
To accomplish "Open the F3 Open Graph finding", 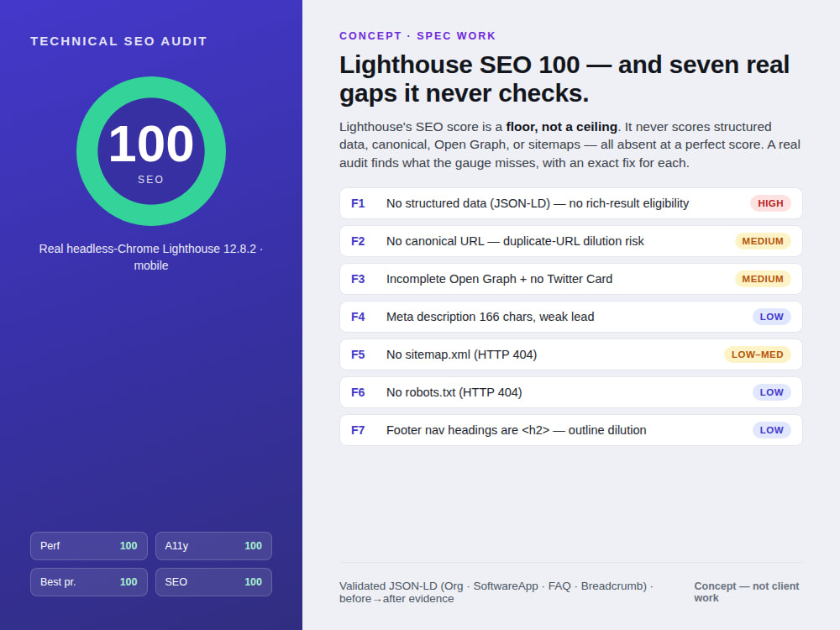I will pyautogui.click(x=571, y=279).
